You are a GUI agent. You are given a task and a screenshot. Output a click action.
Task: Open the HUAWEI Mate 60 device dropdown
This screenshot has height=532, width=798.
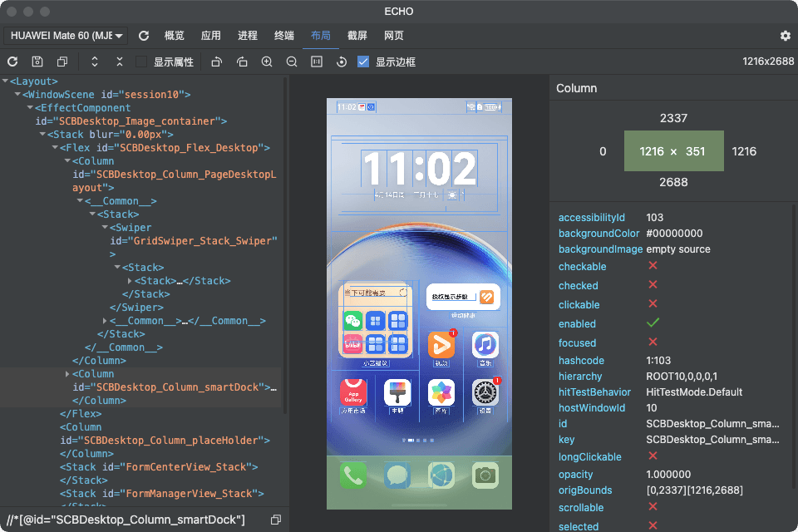click(x=66, y=36)
